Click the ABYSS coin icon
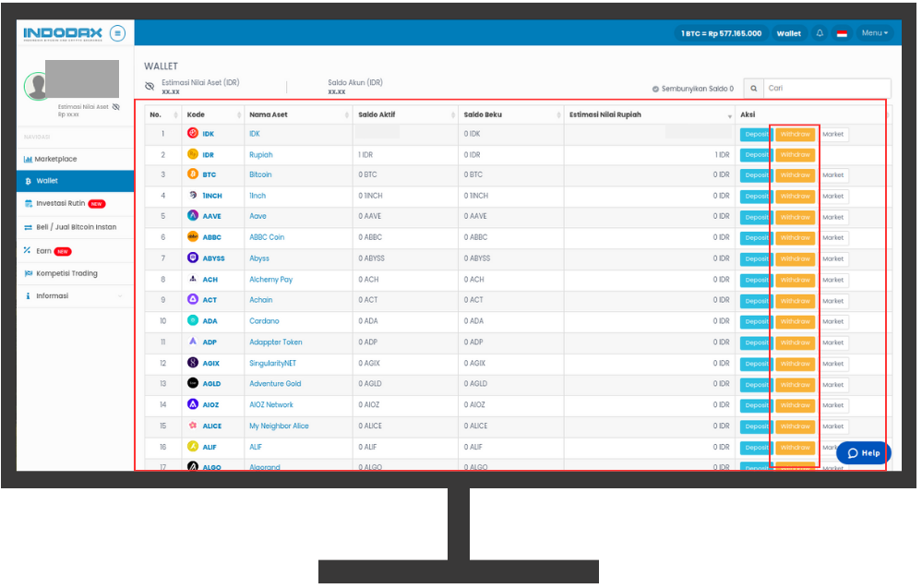The height and width of the screenshot is (588, 922). coord(193,258)
